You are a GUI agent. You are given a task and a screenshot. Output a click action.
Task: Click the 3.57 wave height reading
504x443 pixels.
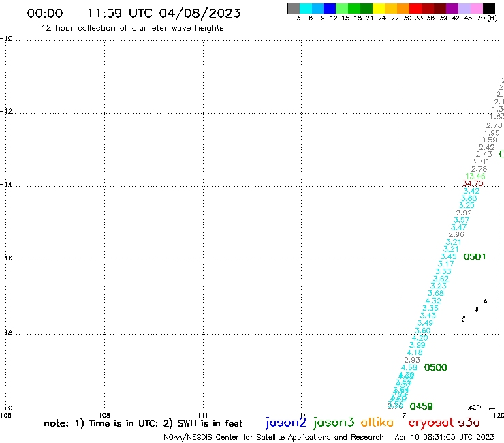pos(461,220)
